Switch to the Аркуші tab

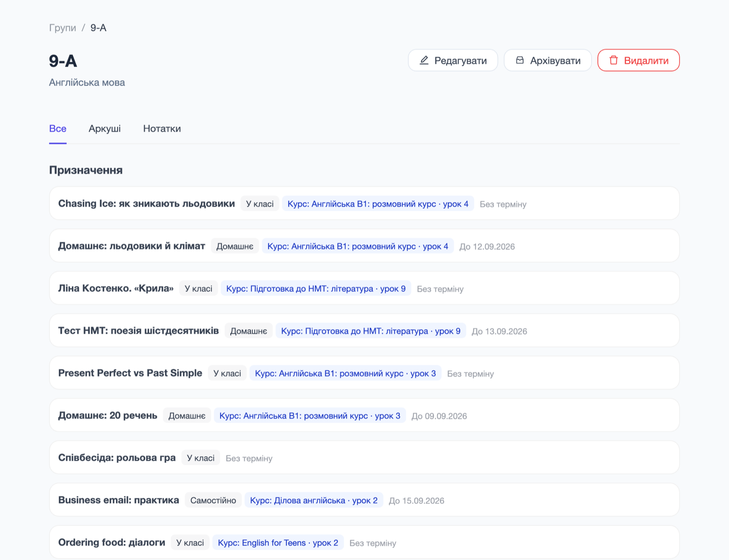click(105, 129)
